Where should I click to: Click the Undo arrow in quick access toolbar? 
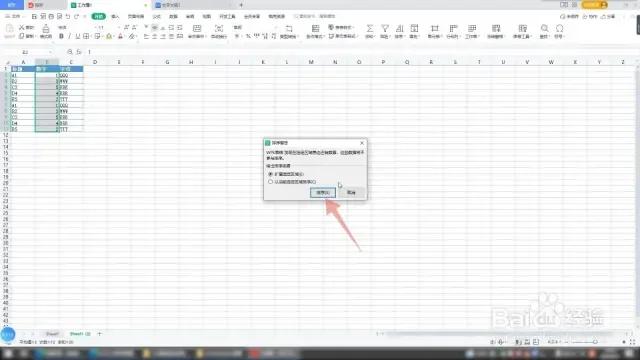pos(68,16)
